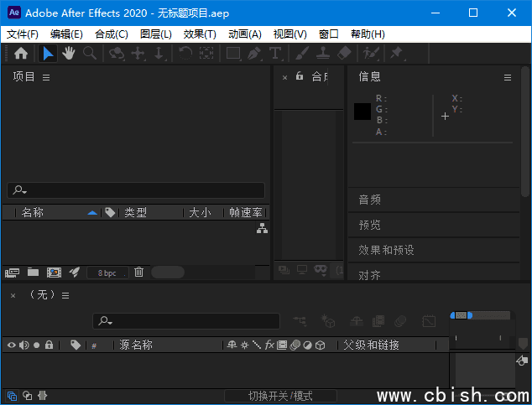Open the 动画(A) menu
This screenshot has height=405, width=532.
[x=245, y=34]
